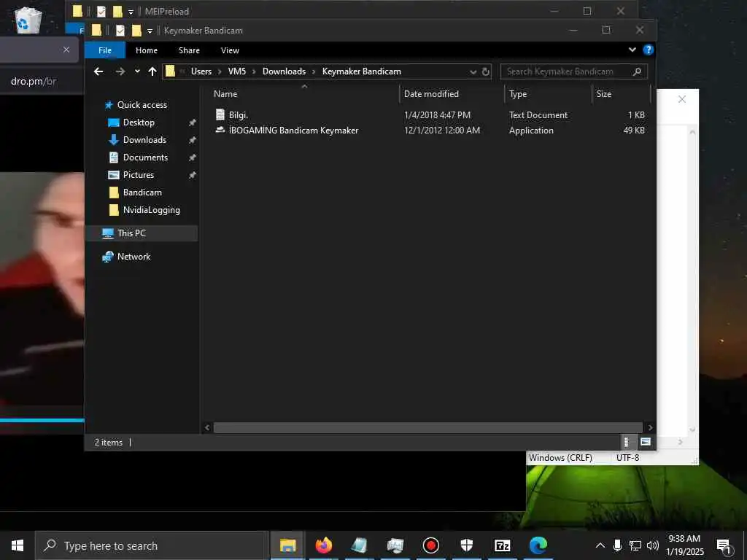Click the Bilgi. file icon
The image size is (747, 560).
(220, 114)
